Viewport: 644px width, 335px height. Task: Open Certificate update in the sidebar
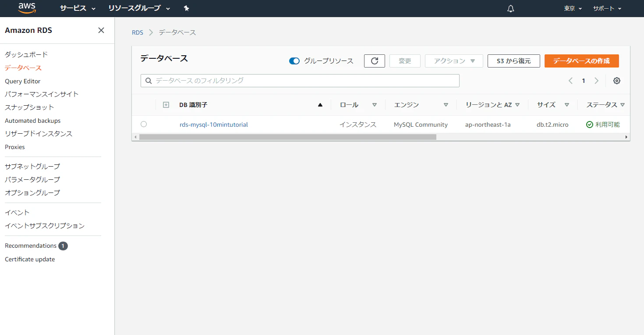tap(30, 259)
